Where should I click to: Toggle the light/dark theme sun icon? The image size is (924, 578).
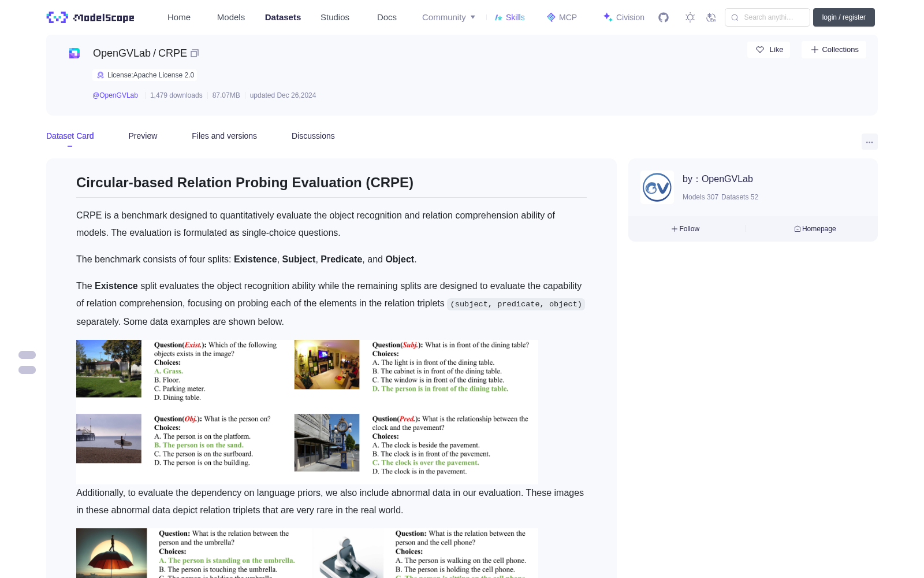pos(690,17)
